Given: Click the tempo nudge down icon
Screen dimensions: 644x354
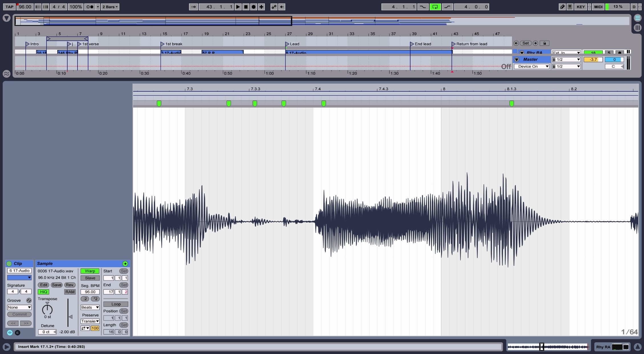Looking at the screenshot, I should (x=38, y=7).
